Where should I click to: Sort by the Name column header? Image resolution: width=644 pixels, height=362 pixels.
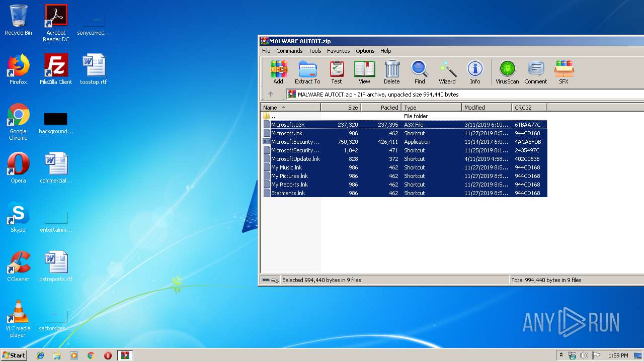(290, 107)
